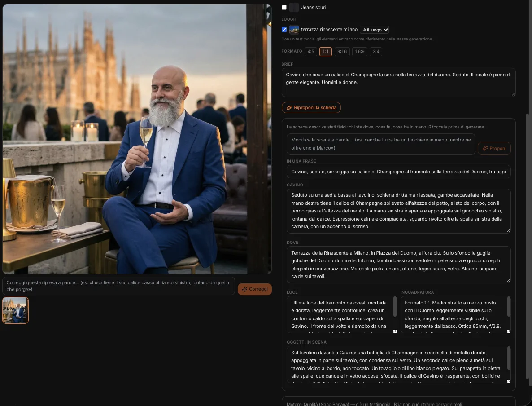The height and width of the screenshot is (406, 532).
Task: Click the Oggetti in scena scrollbar
Action: tap(509, 358)
